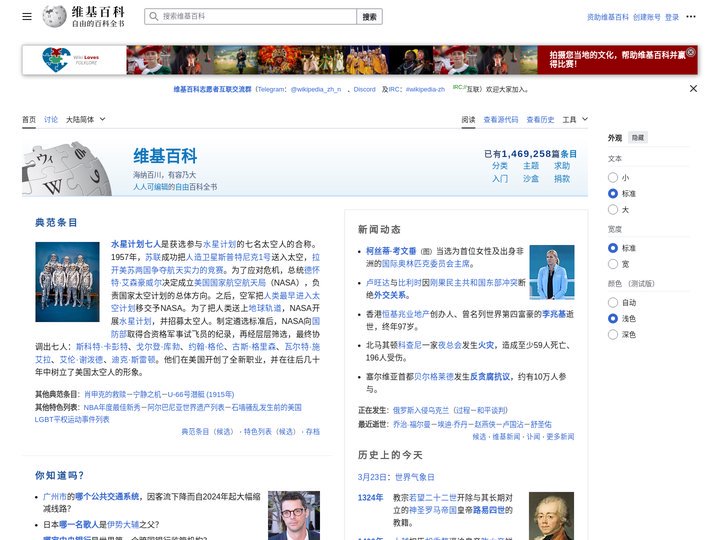
Task: Open the 查看历史 history tab
Action: coord(540,119)
